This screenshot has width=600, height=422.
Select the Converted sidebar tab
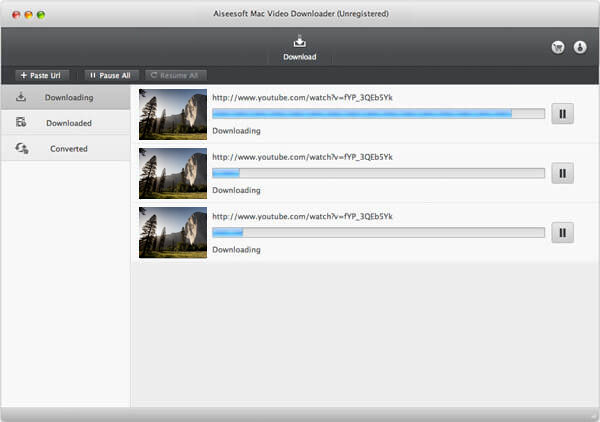click(x=65, y=148)
